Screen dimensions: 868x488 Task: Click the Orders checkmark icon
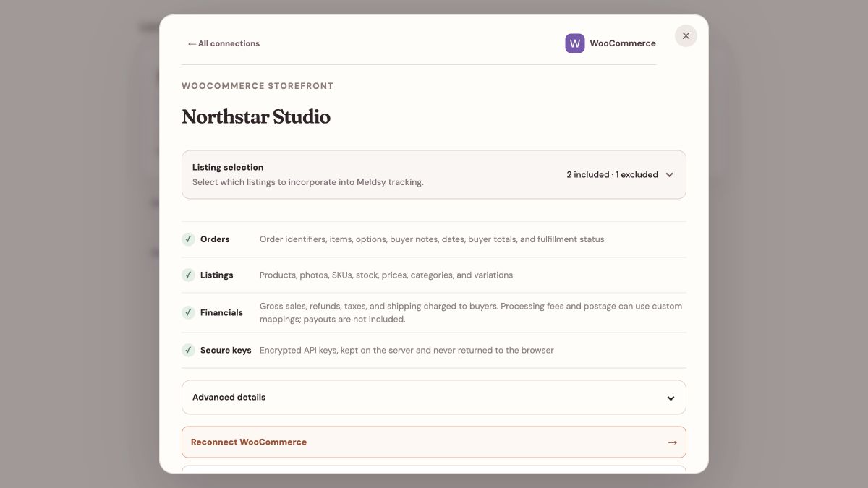(188, 239)
